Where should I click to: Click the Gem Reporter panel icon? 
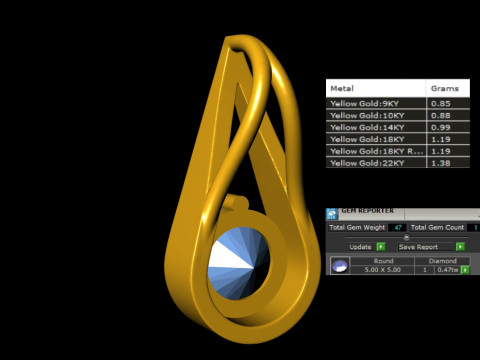[x=332, y=214]
